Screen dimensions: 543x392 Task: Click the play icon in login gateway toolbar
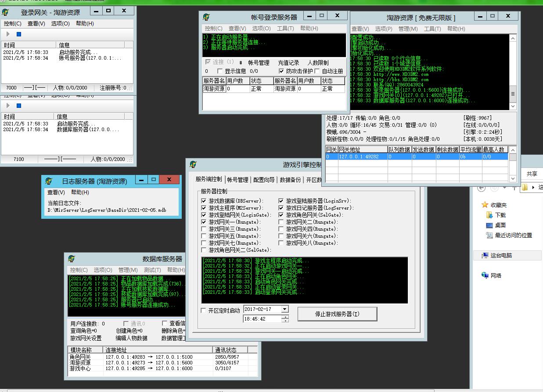point(8,34)
